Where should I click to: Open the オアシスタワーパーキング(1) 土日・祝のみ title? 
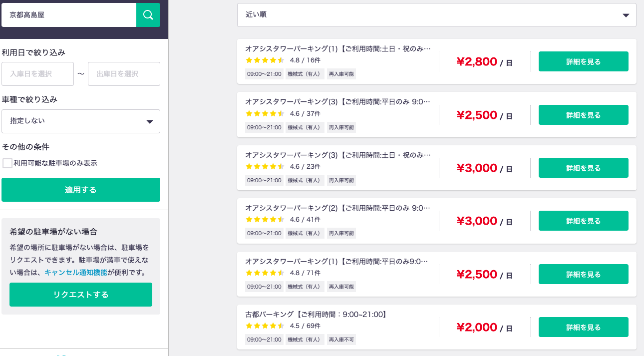click(338, 48)
